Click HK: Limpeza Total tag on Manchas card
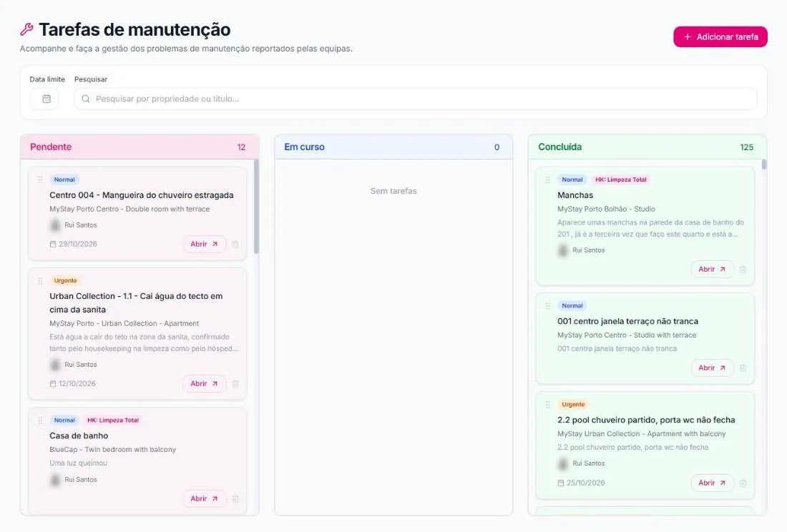Viewport: 787px width, 532px height. coord(621,179)
